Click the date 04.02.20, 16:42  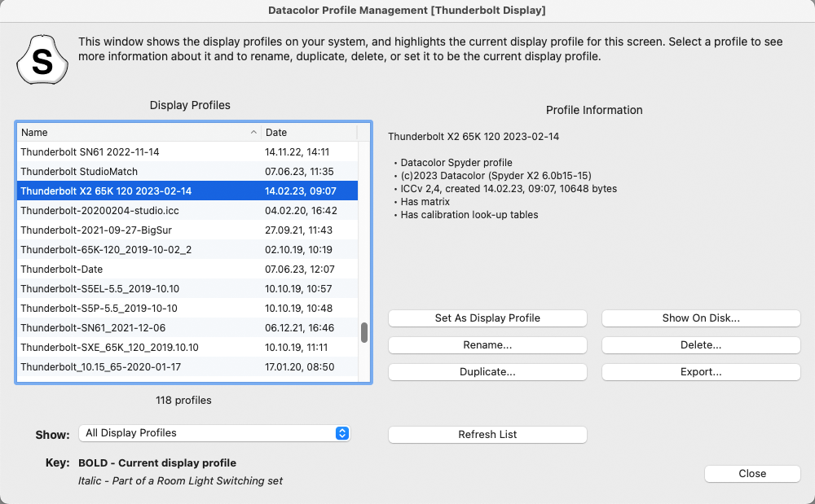[301, 211]
